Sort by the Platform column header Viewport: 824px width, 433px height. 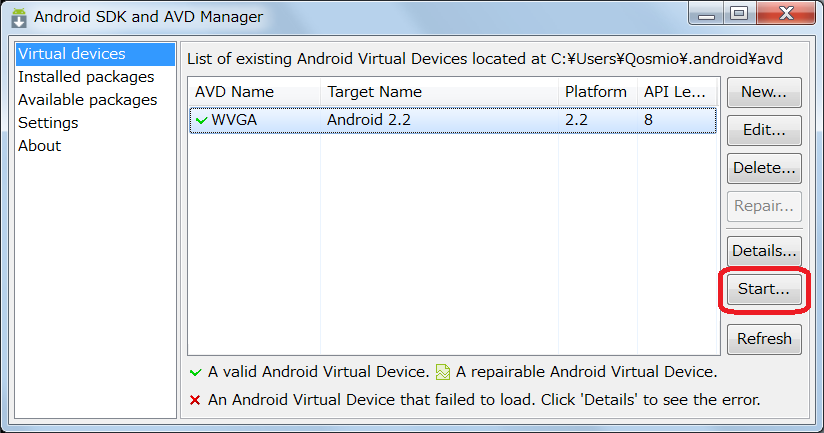598,92
